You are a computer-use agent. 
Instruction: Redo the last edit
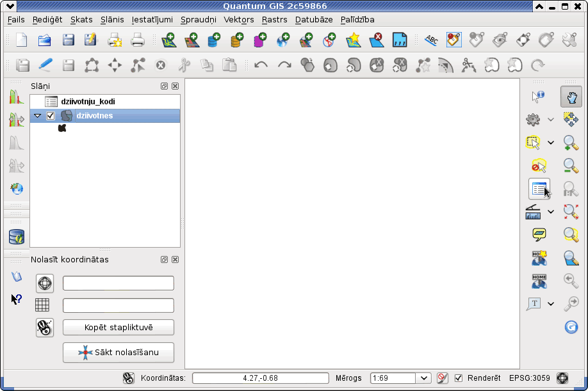(284, 65)
